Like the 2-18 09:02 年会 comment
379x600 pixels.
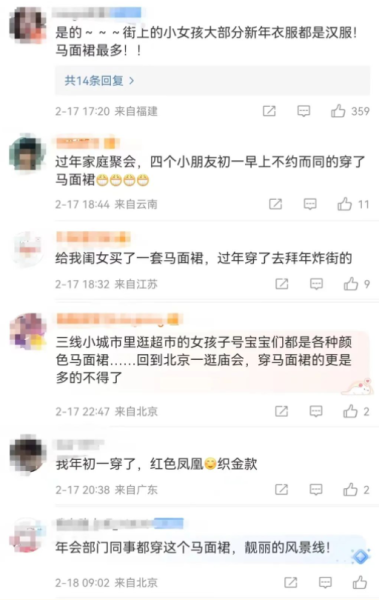coord(360,582)
